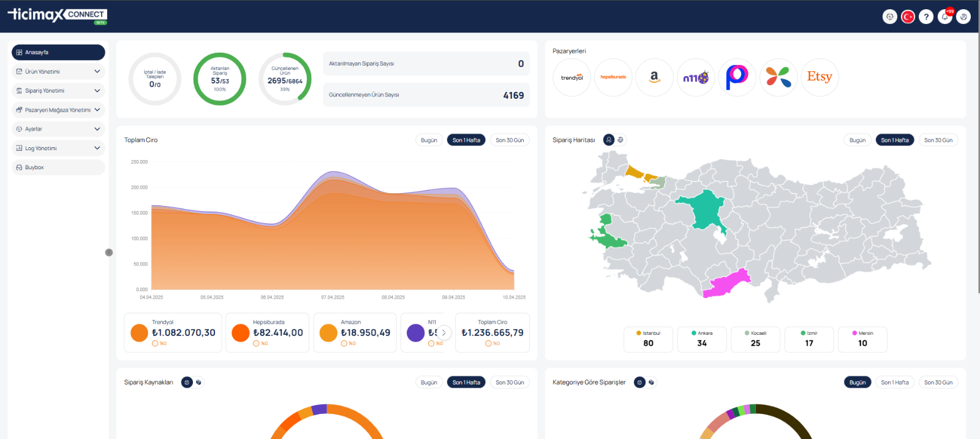Select the Trendyol marketplace logo
Viewport: 980px width, 439px height.
tap(572, 78)
